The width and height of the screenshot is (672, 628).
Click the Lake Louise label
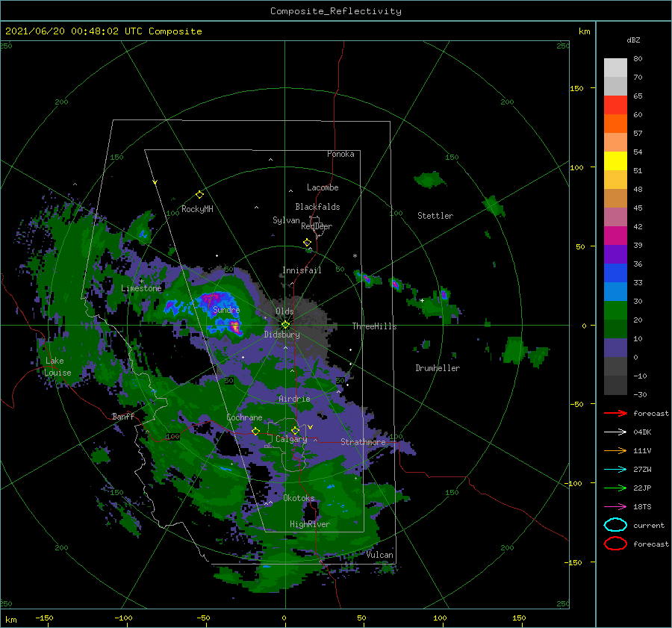[x=57, y=367]
